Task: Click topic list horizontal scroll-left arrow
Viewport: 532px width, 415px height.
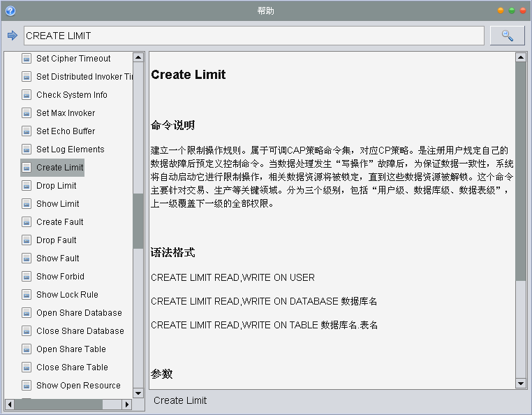Action: pyautogui.click(x=10, y=404)
